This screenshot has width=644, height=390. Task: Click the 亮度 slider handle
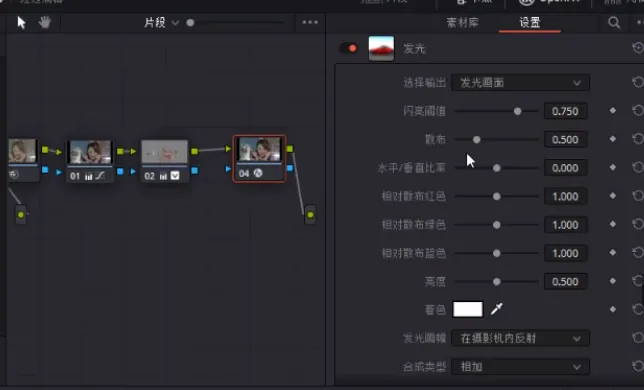click(x=497, y=282)
